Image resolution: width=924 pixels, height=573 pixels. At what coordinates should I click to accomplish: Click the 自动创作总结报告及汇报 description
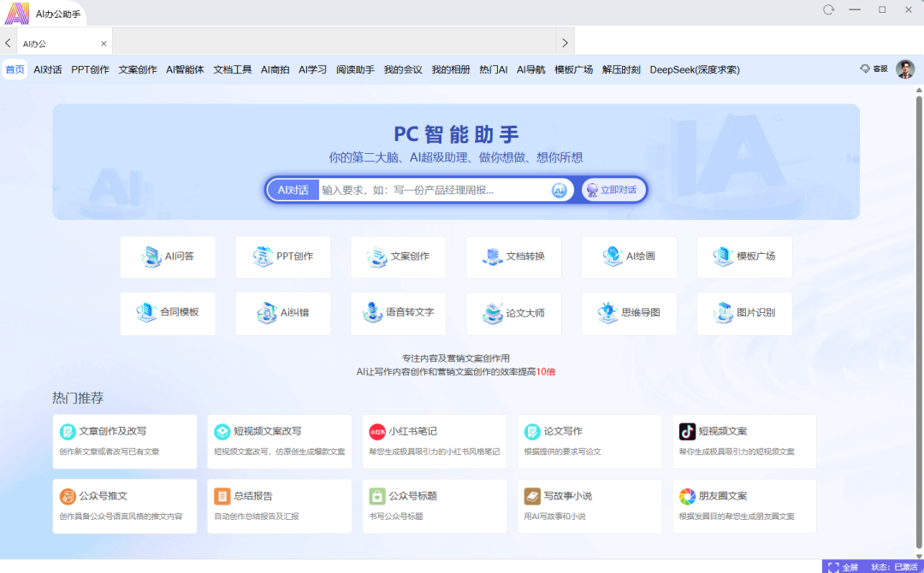point(257,517)
